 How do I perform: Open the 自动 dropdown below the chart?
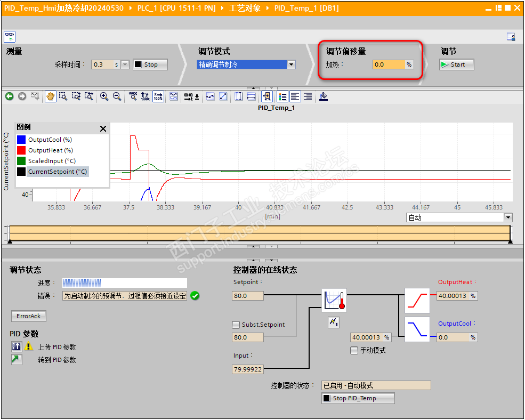(508, 217)
